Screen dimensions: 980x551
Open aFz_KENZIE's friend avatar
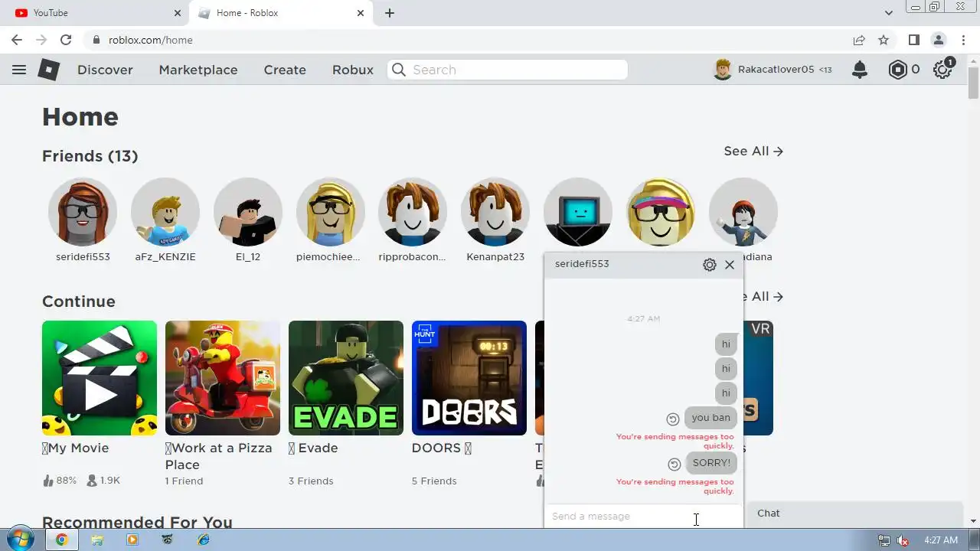tap(165, 213)
